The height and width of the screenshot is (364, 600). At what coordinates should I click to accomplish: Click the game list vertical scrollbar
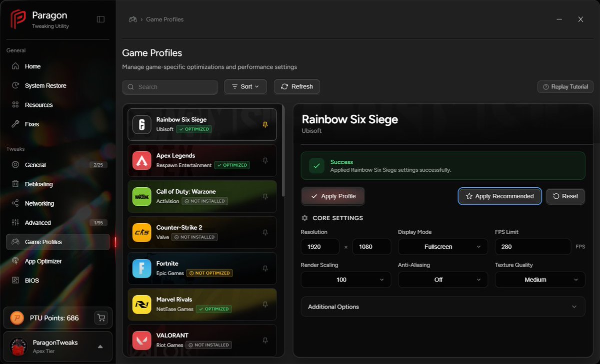[x=283, y=151]
